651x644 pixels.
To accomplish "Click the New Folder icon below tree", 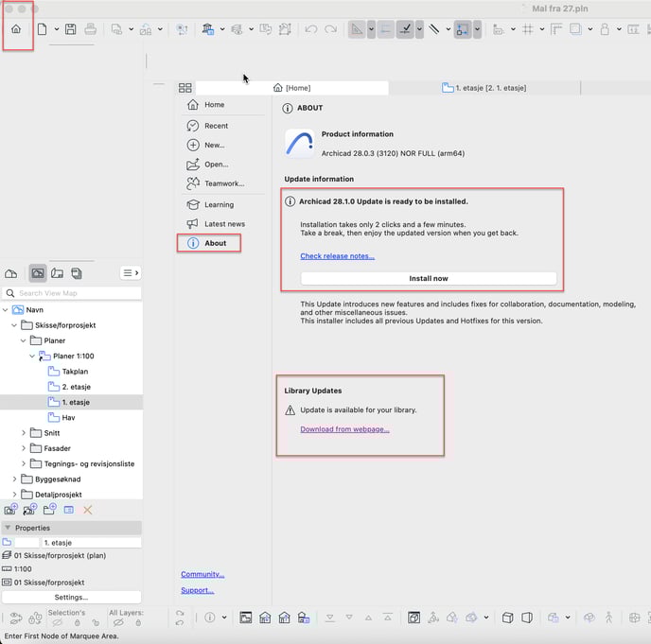I will click(x=49, y=509).
